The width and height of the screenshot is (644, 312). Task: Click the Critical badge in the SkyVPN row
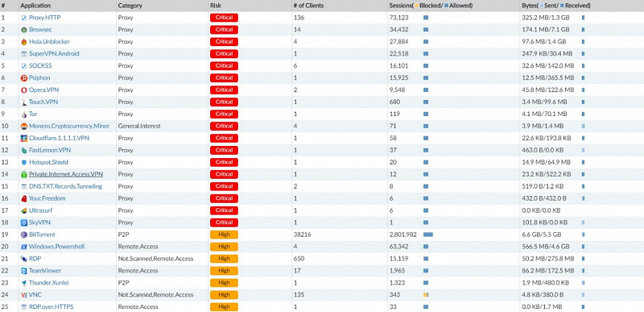pyautogui.click(x=225, y=223)
